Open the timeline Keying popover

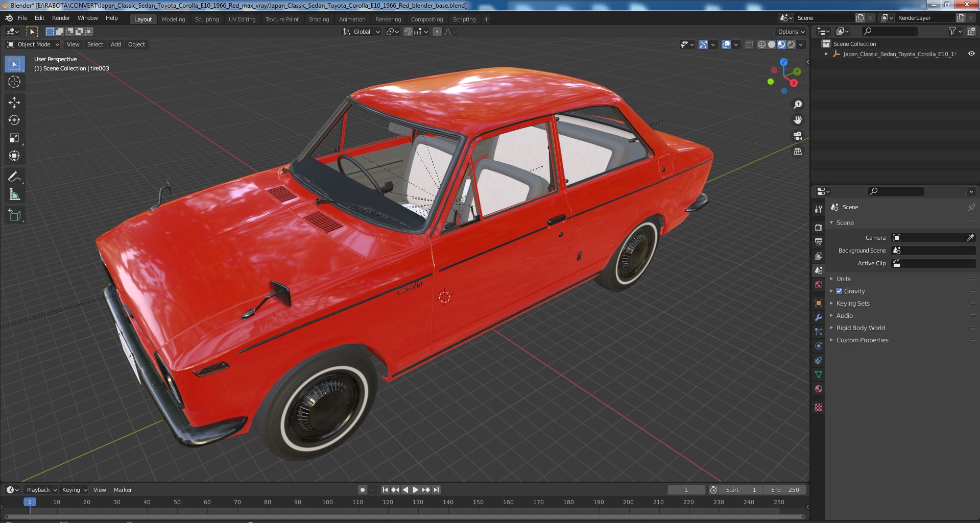click(74, 490)
